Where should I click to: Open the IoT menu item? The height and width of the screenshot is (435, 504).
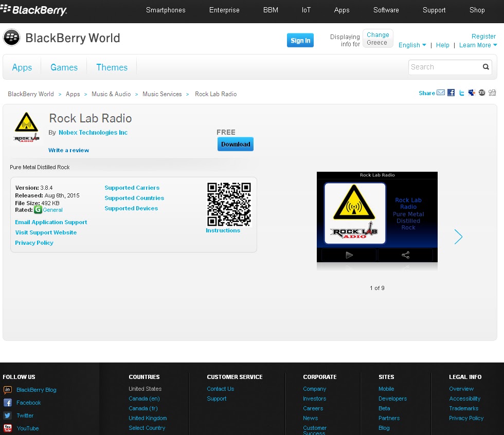click(x=306, y=10)
